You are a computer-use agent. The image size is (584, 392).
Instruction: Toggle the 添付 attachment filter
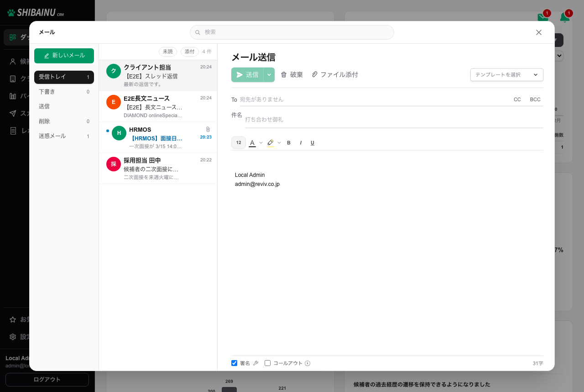(190, 52)
